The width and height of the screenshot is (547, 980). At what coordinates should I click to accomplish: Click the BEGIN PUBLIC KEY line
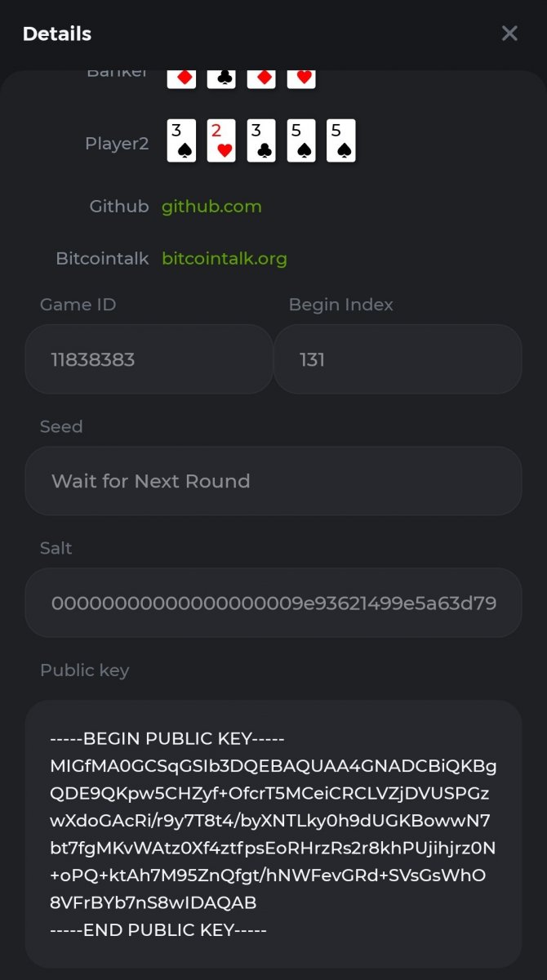tap(167, 739)
